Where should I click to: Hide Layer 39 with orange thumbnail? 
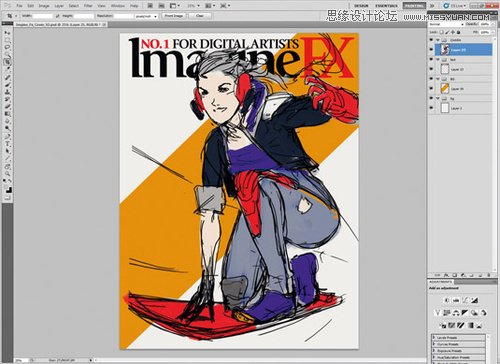coord(431,88)
